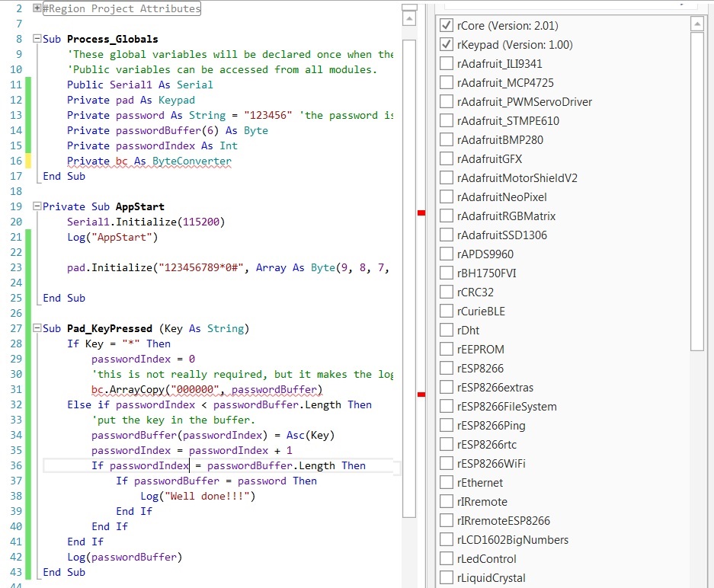This screenshot has height=588, width=714.
Task: Click the pad.Initialize code line
Action: [228, 267]
